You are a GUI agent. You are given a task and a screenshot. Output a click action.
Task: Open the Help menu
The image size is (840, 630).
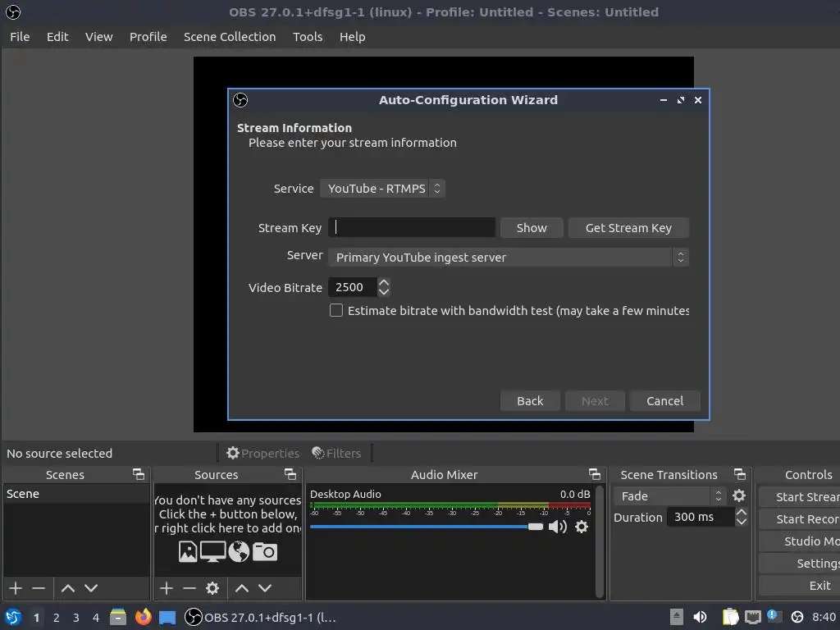point(353,36)
